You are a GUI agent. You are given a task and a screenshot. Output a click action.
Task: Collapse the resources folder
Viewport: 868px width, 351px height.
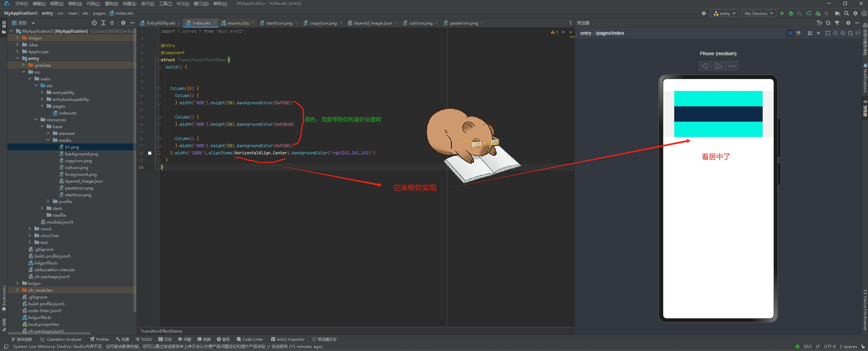pos(36,120)
